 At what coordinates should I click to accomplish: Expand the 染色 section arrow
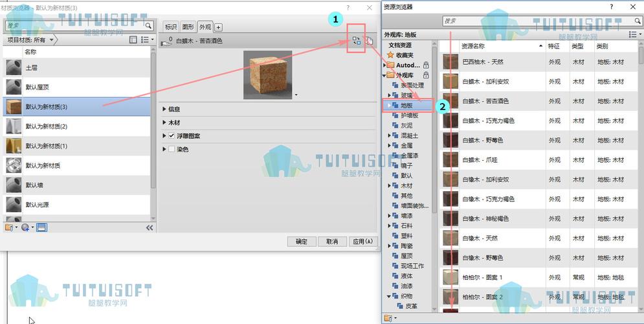tap(164, 149)
